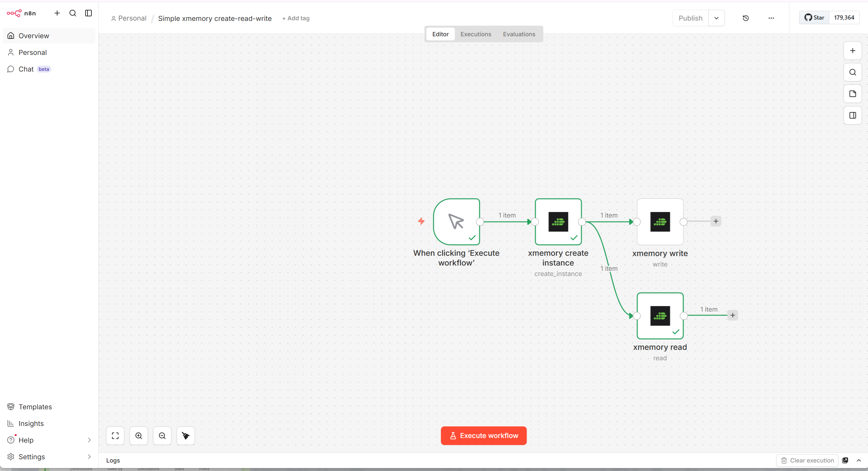Collapse the Logs panel with its chevron
The image size is (868, 471).
861,461
